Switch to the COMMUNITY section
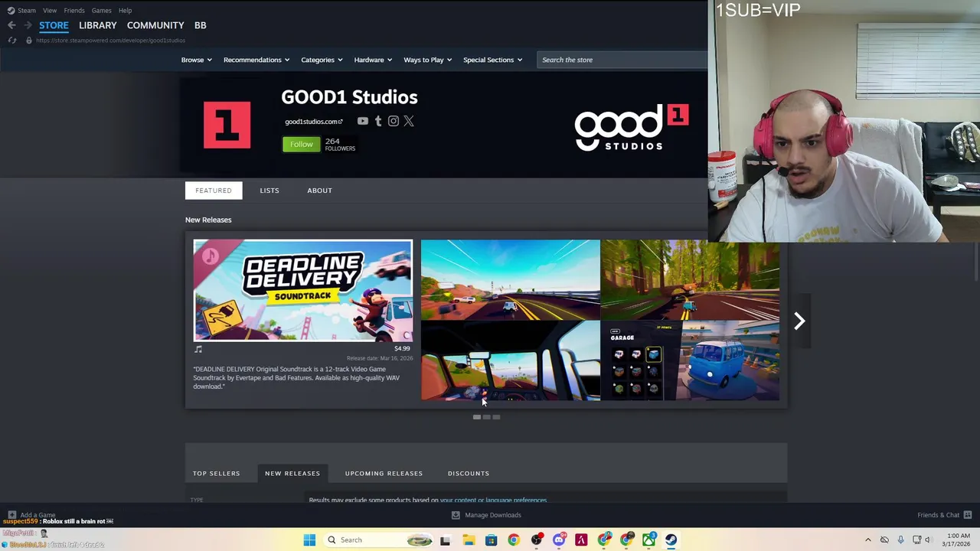 [155, 25]
